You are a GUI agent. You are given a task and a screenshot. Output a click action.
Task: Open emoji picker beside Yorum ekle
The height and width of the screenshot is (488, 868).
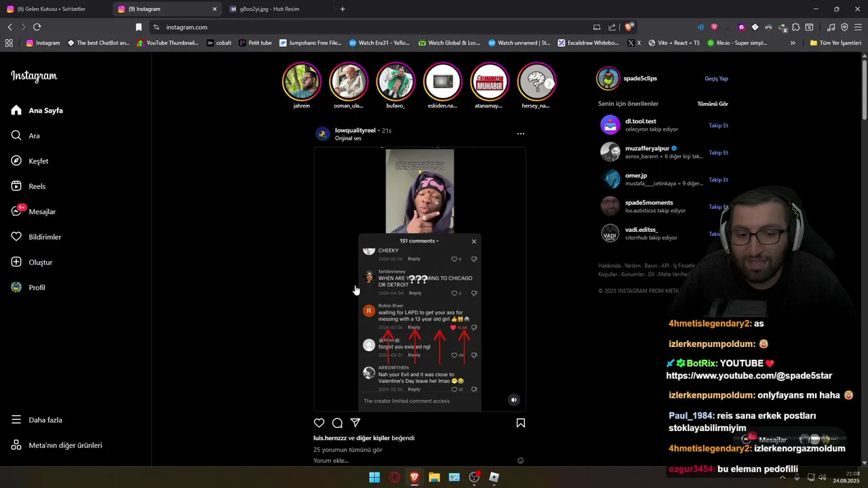tap(521, 461)
